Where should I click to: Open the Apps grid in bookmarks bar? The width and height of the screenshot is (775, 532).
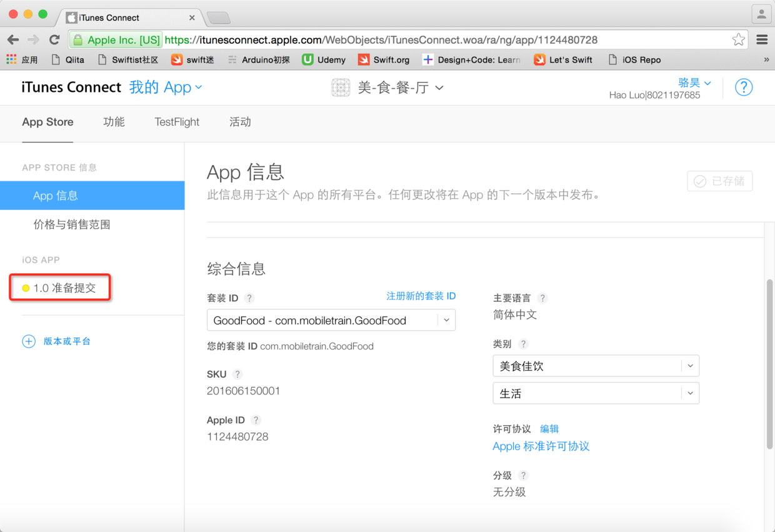22,60
